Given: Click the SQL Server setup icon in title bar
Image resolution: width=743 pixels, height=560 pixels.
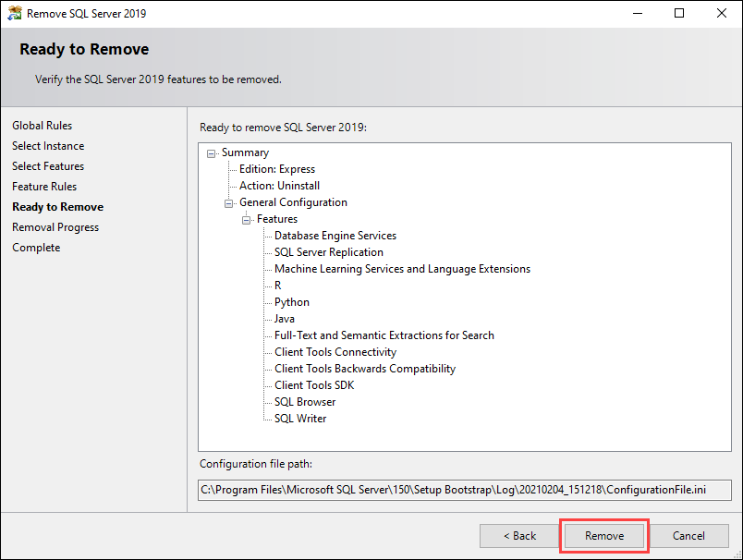Looking at the screenshot, I should (x=14, y=13).
